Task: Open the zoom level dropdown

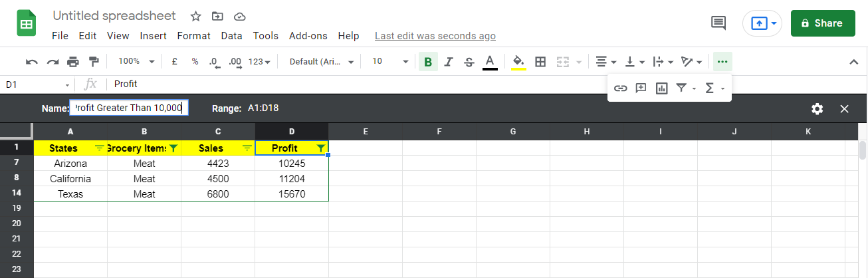Action: (x=136, y=62)
